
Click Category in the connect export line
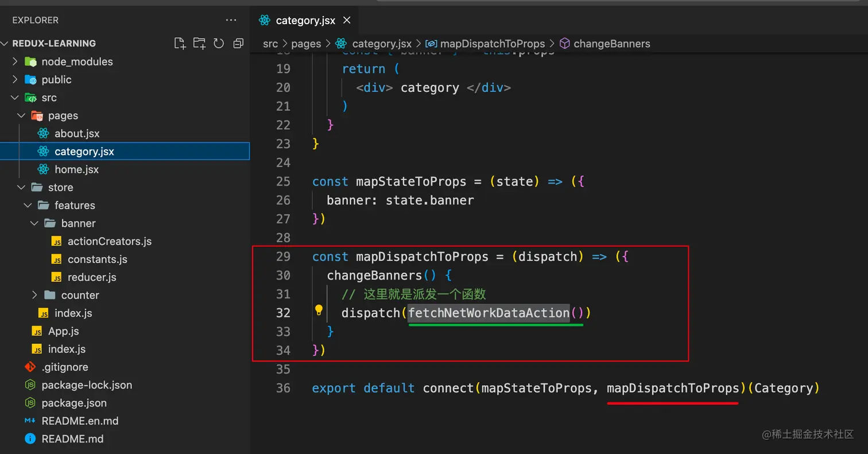[x=784, y=388]
